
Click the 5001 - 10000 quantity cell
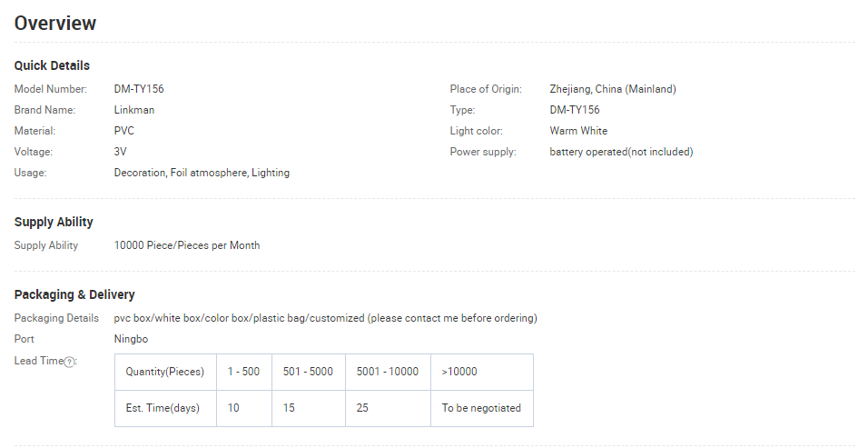coord(388,372)
